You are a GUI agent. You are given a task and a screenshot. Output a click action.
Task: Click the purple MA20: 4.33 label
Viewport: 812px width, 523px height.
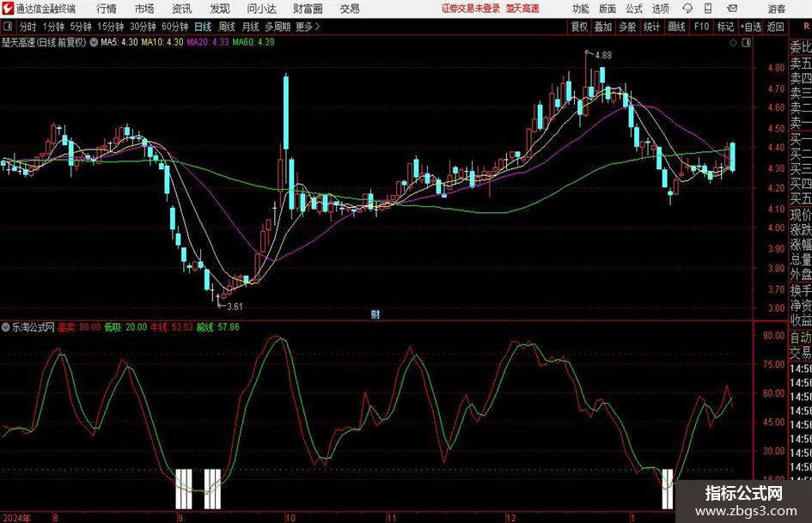click(x=208, y=42)
